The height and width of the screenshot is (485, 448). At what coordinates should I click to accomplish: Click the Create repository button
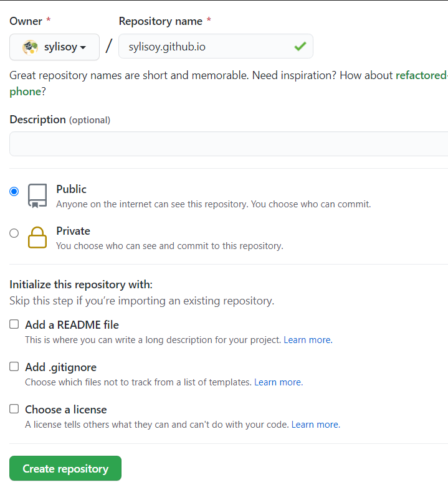point(65,469)
